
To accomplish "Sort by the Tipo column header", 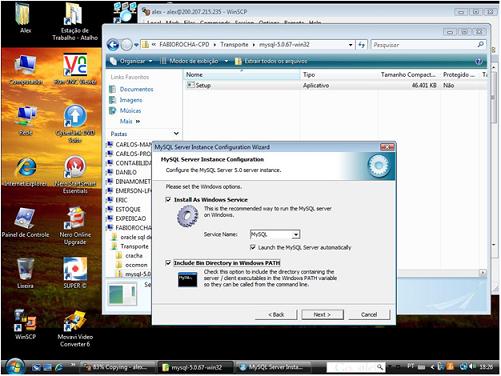I will point(339,75).
